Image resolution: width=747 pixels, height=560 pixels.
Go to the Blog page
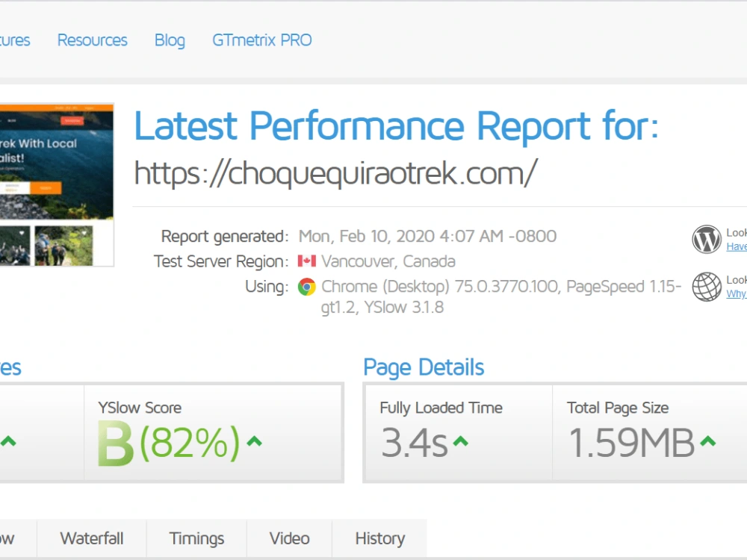170,40
